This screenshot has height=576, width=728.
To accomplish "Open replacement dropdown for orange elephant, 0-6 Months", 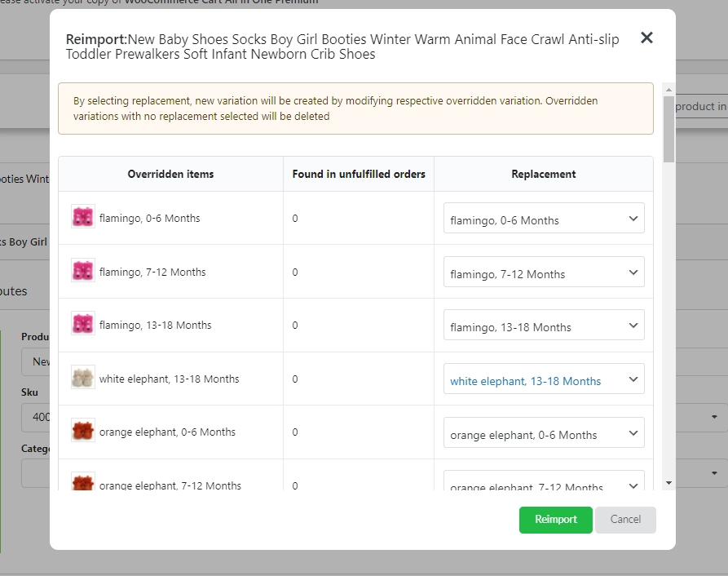I will [x=544, y=432].
